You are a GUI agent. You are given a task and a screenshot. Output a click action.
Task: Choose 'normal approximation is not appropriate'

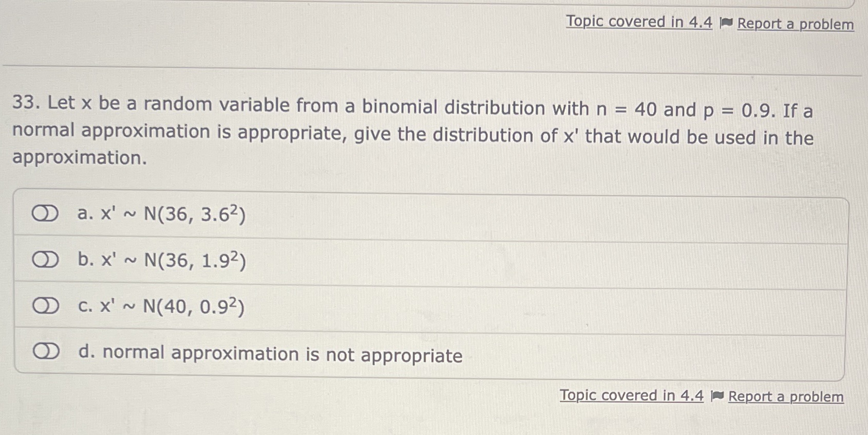click(x=270, y=354)
